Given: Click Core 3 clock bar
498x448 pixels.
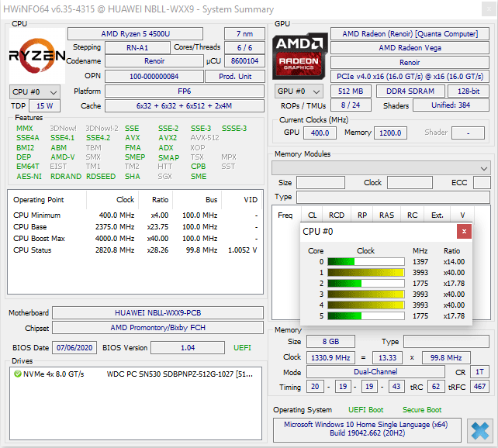Looking at the screenshot, I should 366,294.
